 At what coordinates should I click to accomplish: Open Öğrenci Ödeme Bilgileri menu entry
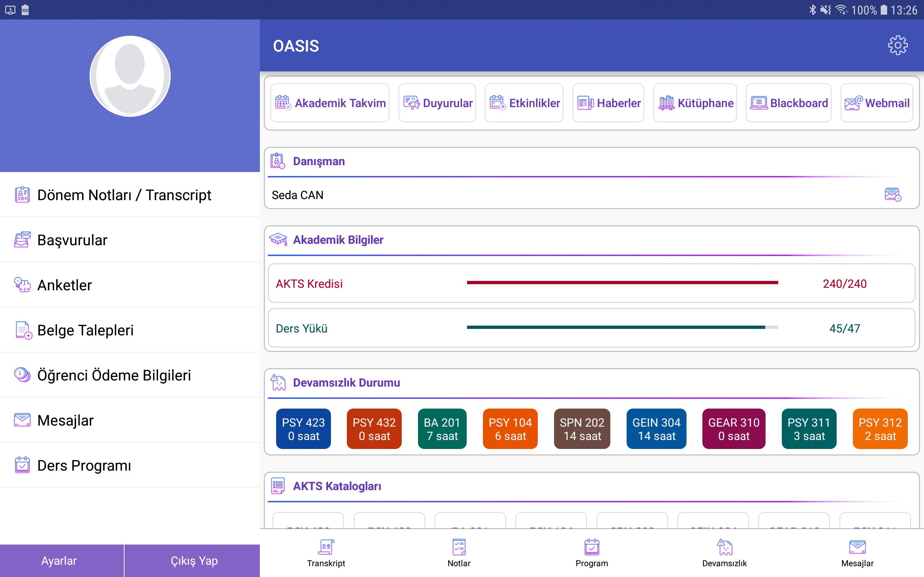[114, 375]
